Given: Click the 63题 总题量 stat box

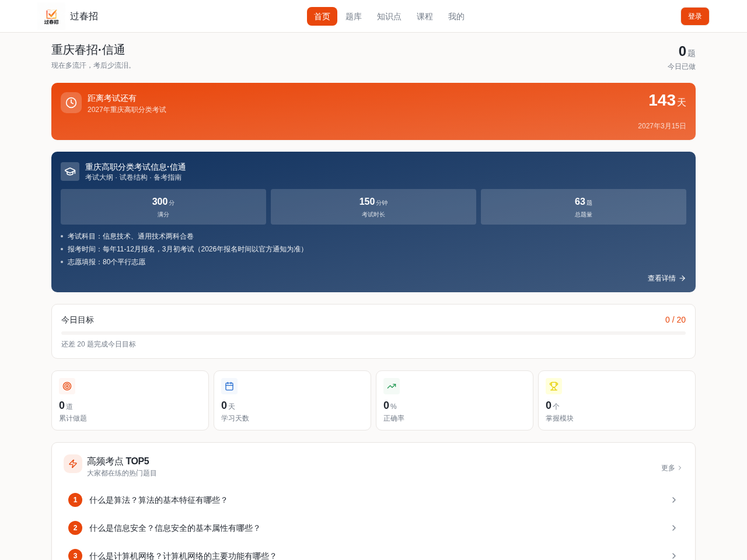Looking at the screenshot, I should 584,206.
